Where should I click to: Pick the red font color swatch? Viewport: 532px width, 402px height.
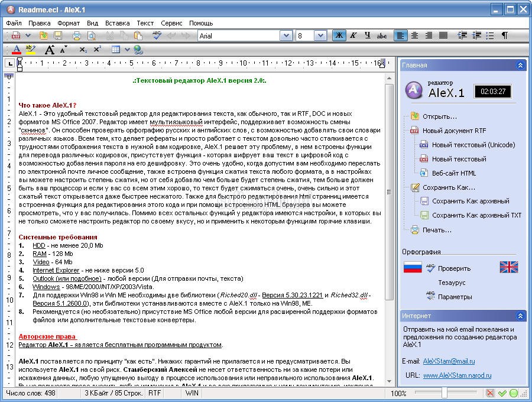(17, 50)
